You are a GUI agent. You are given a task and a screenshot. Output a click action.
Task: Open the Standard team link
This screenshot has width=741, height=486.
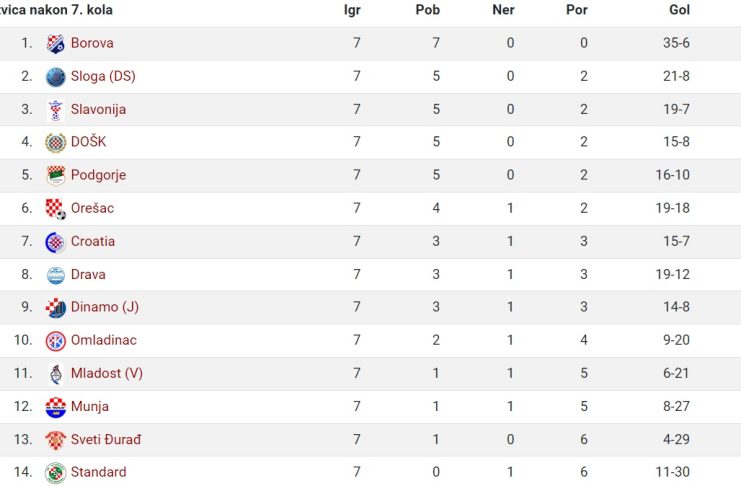pos(98,472)
